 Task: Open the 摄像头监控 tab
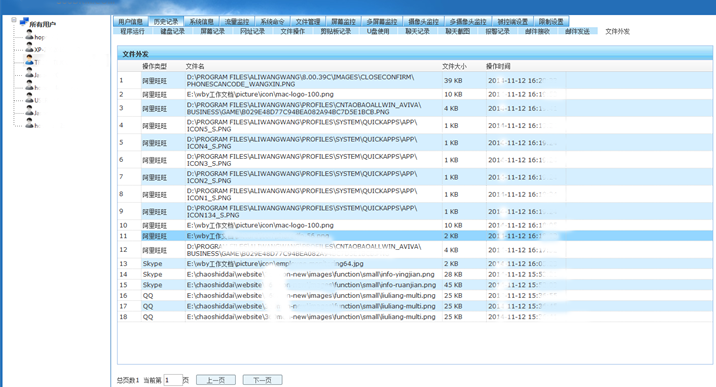423,21
